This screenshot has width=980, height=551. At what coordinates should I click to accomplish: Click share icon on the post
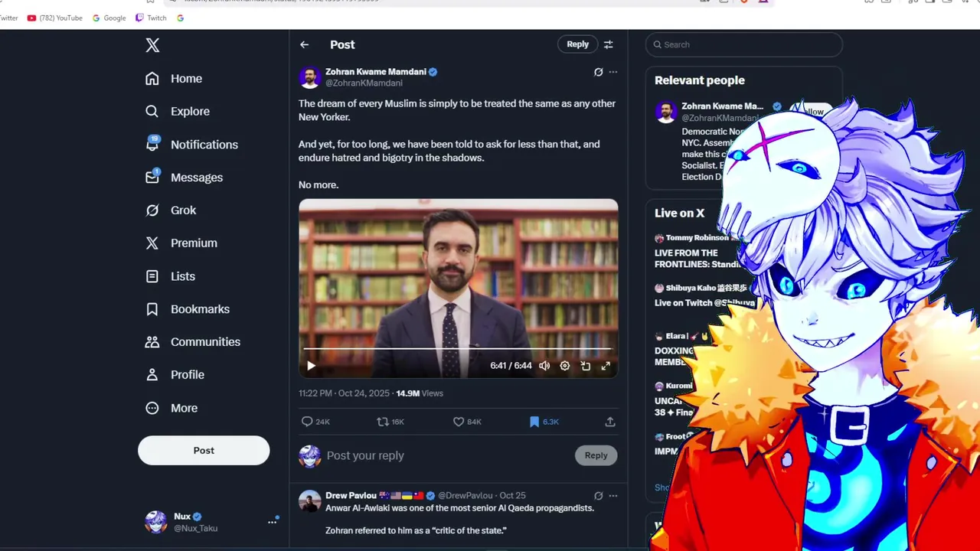(x=610, y=422)
